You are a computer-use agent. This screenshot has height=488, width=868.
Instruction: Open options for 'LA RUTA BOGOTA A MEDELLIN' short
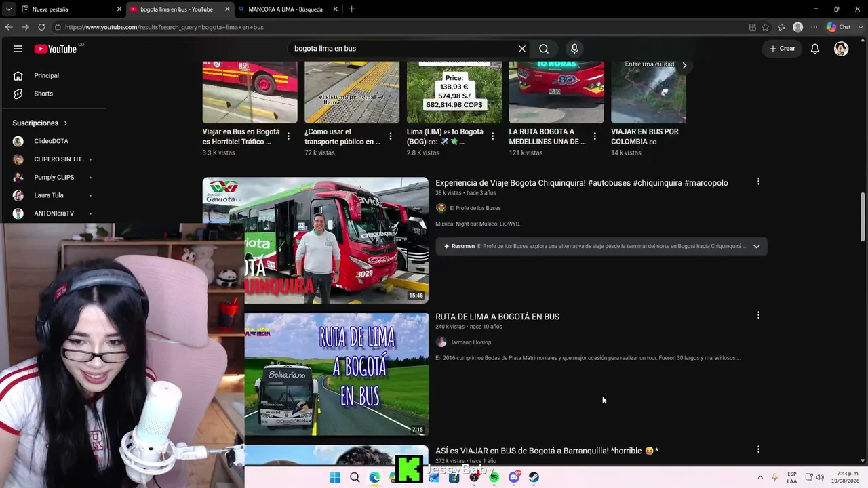595,136
